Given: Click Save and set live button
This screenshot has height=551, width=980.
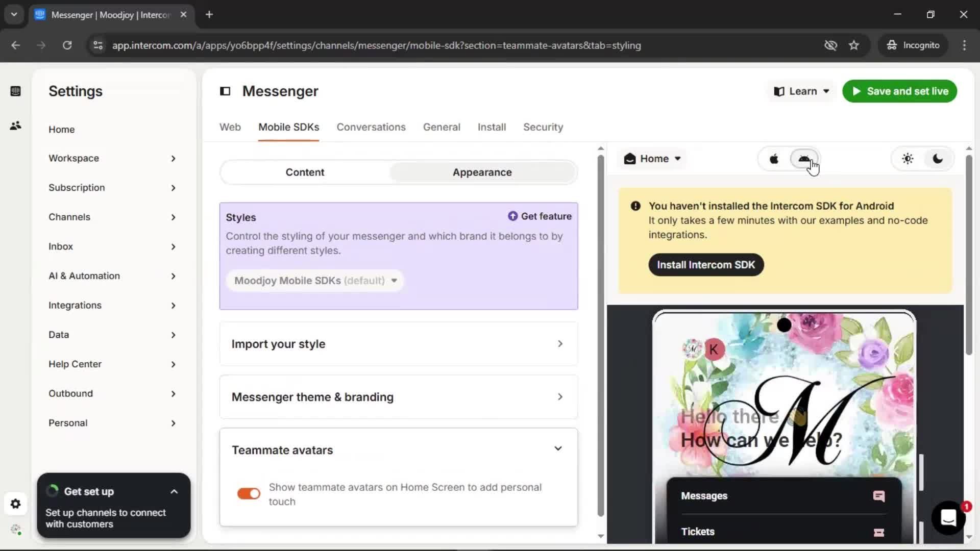Looking at the screenshot, I should click(x=899, y=91).
